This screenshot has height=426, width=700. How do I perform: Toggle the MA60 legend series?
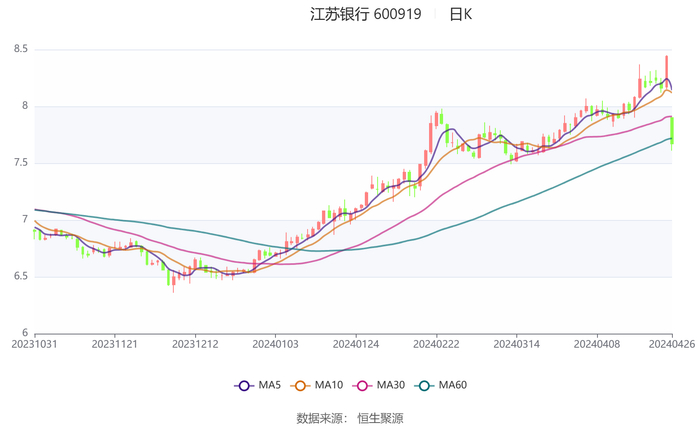click(441, 385)
